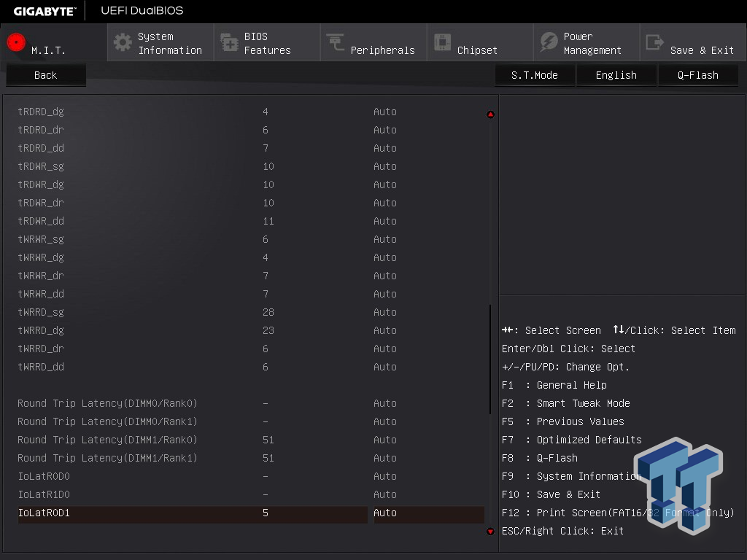Open the M.I.T. tab
747x560 pixels.
54,43
